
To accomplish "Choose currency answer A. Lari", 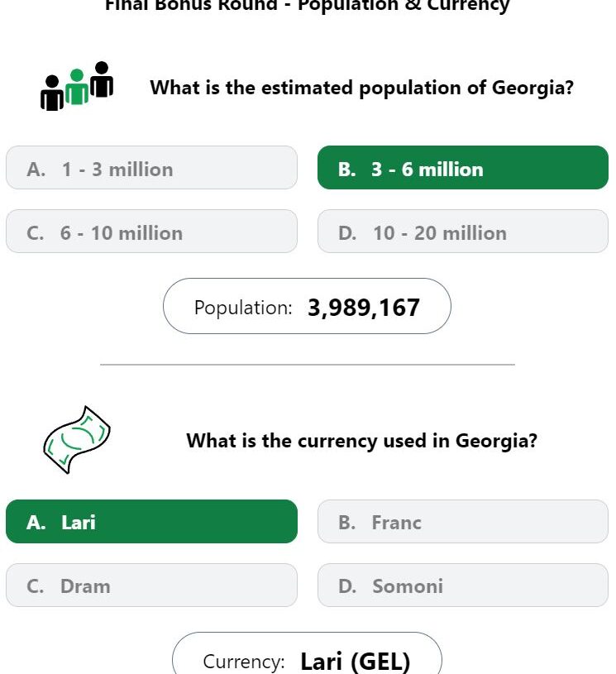I will [x=151, y=521].
